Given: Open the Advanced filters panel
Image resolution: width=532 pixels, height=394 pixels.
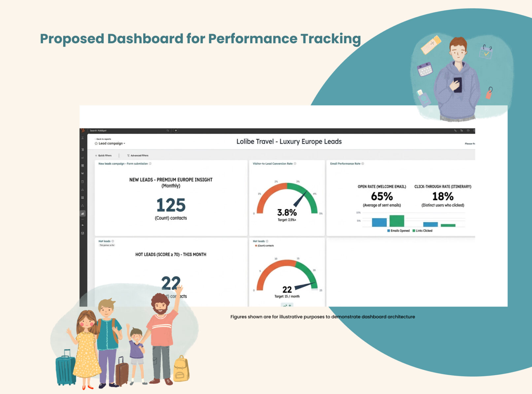Looking at the screenshot, I should pos(138,156).
